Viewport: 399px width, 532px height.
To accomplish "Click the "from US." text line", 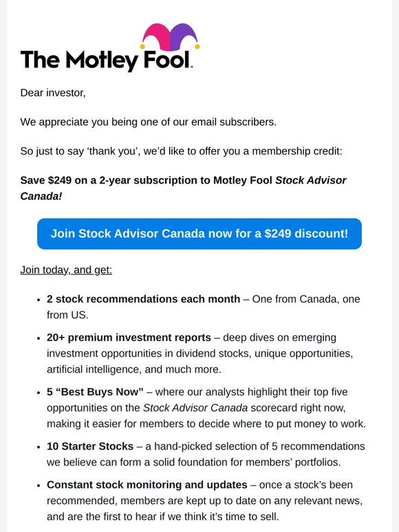I will click(x=67, y=315).
